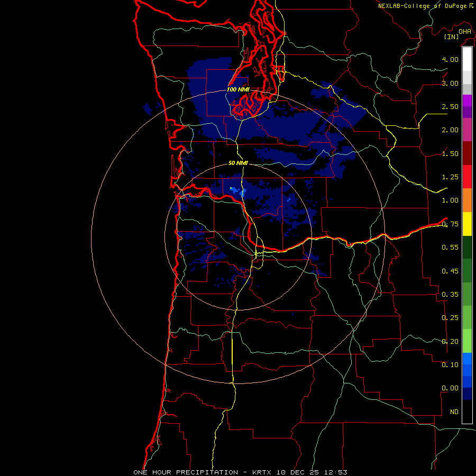Select the 0.25 legend value

pos(450,318)
